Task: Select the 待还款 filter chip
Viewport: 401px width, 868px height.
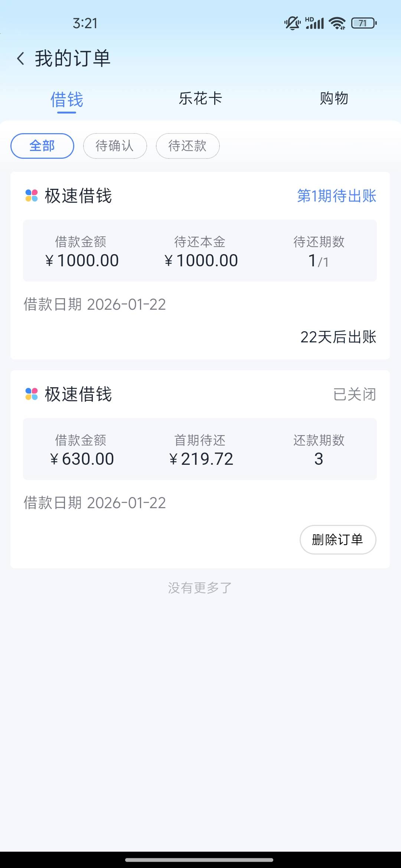Action: 188,146
